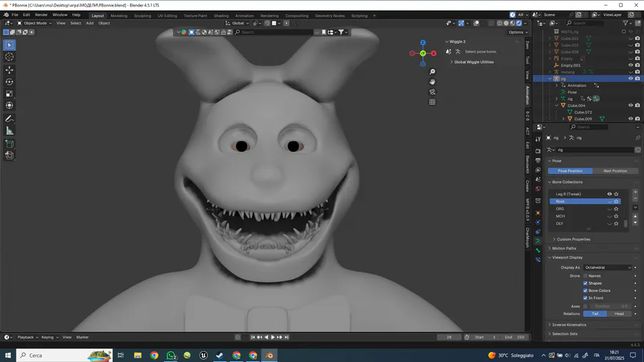The image size is (644, 362).
Task: Toggle visibility of selected rig object
Action: 630,79
